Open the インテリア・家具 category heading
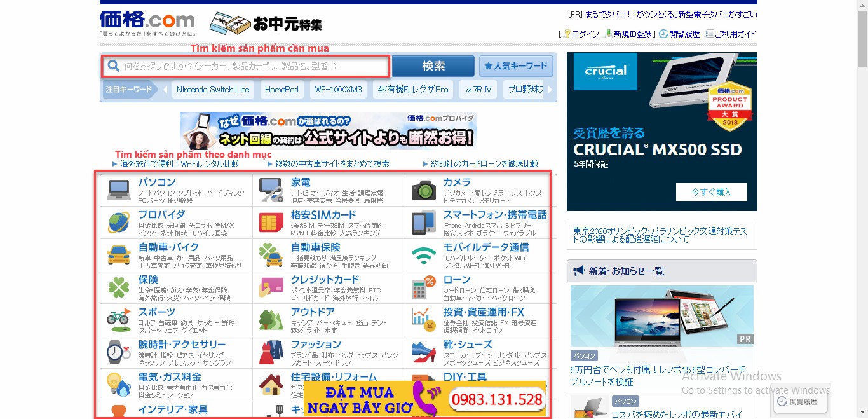Image resolution: width=868 pixels, height=419 pixels. tap(173, 409)
